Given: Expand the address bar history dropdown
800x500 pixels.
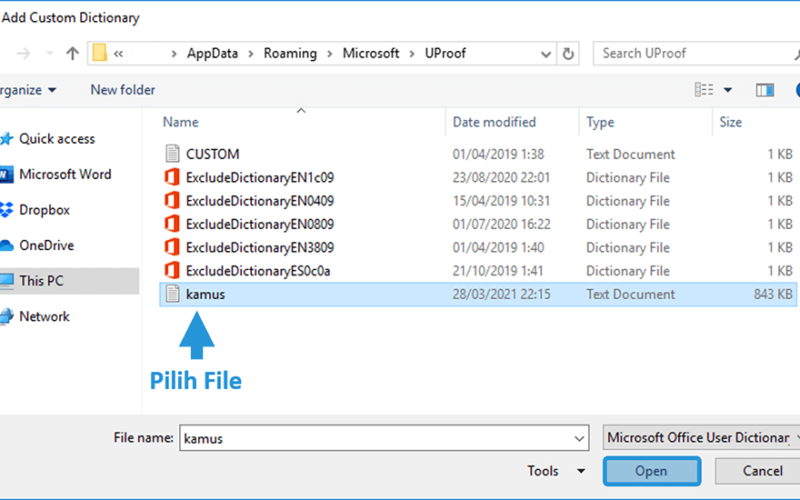Looking at the screenshot, I should 545,54.
